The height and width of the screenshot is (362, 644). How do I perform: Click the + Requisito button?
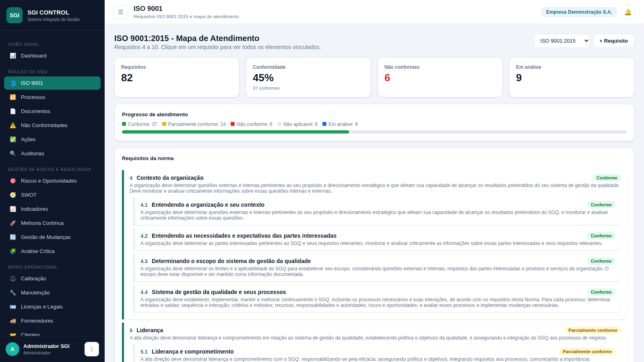[x=613, y=41]
